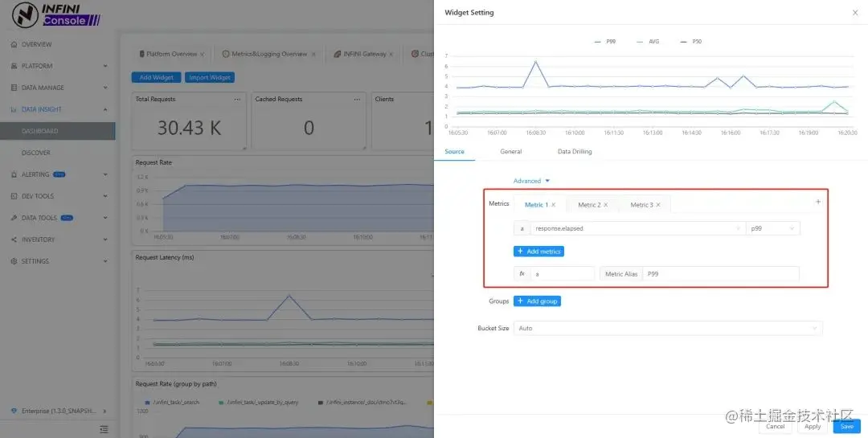
Task: Click the Data Tools wrench icon
Action: click(x=14, y=218)
